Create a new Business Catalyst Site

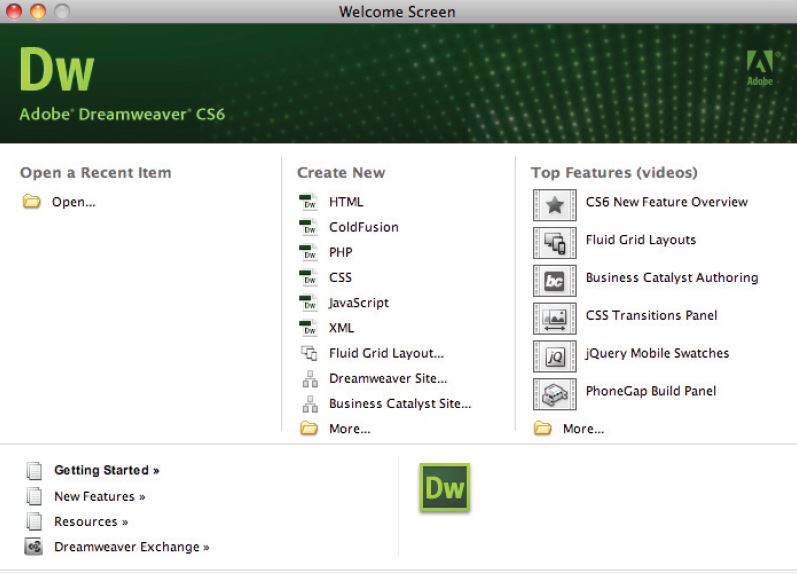tap(400, 404)
